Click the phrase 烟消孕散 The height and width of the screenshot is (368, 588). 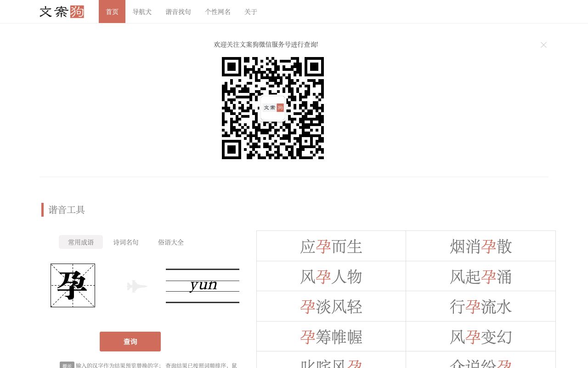click(481, 246)
